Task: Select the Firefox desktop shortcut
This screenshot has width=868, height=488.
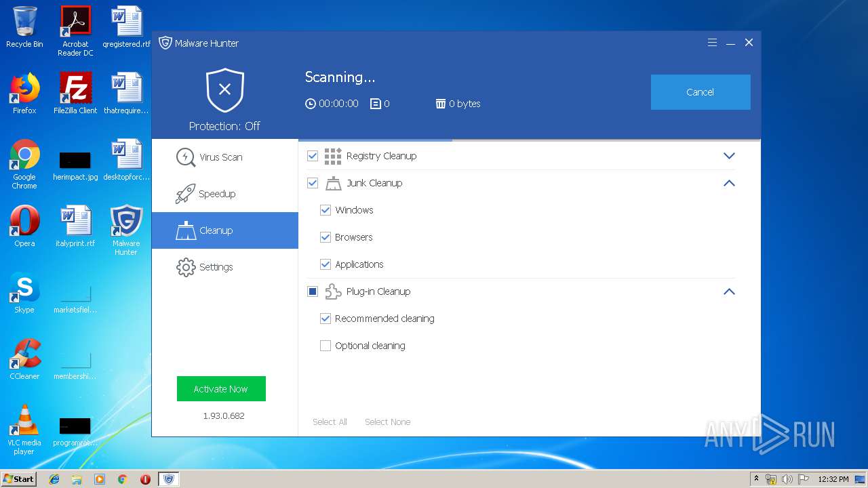Action: [24, 94]
